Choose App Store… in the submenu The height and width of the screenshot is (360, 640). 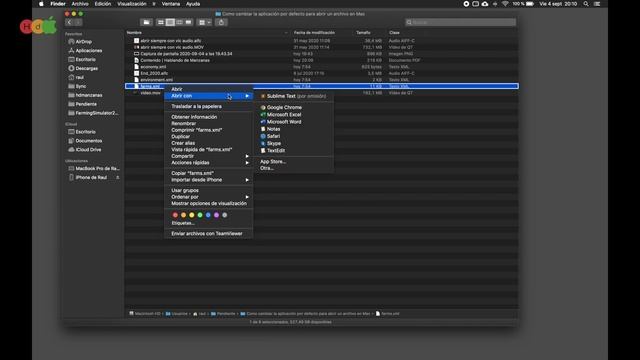[x=293, y=162]
